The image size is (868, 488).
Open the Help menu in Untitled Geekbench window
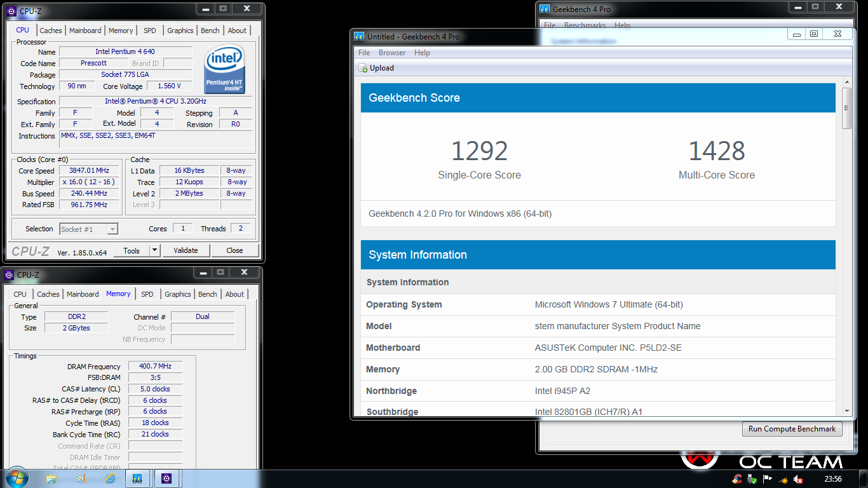[422, 53]
